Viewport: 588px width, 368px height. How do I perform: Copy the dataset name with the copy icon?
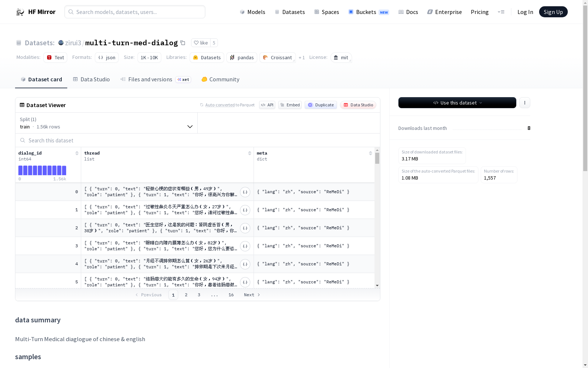(183, 43)
